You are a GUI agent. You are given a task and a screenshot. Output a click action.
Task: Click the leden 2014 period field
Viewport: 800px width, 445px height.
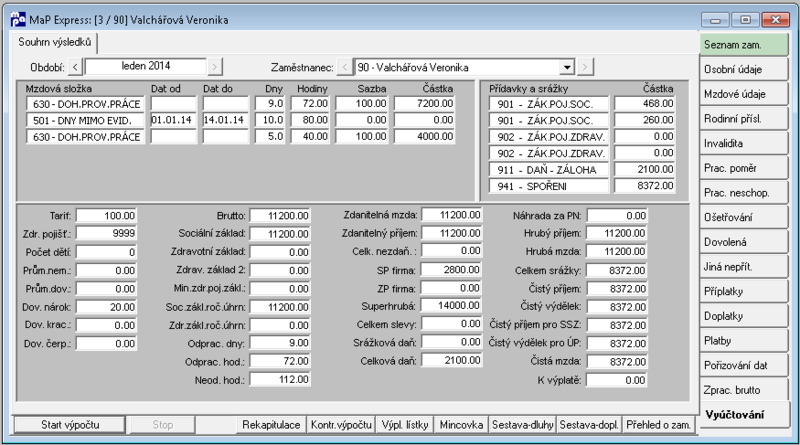coord(146,66)
